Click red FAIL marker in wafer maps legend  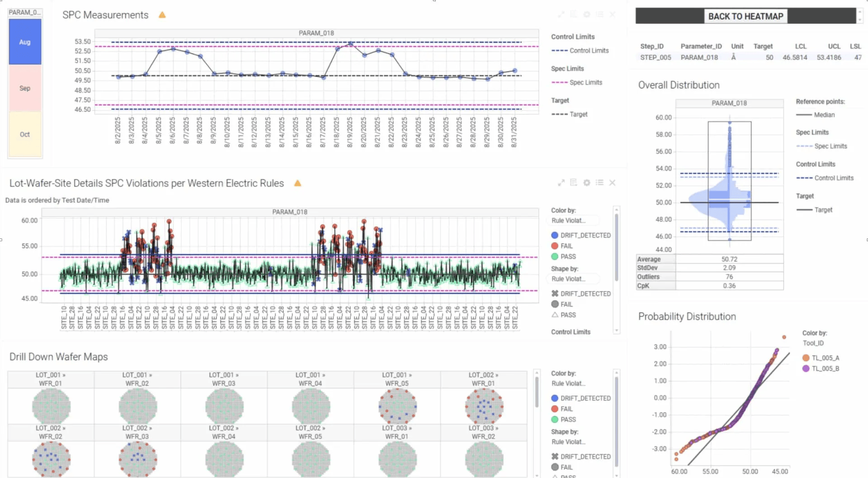(555, 409)
